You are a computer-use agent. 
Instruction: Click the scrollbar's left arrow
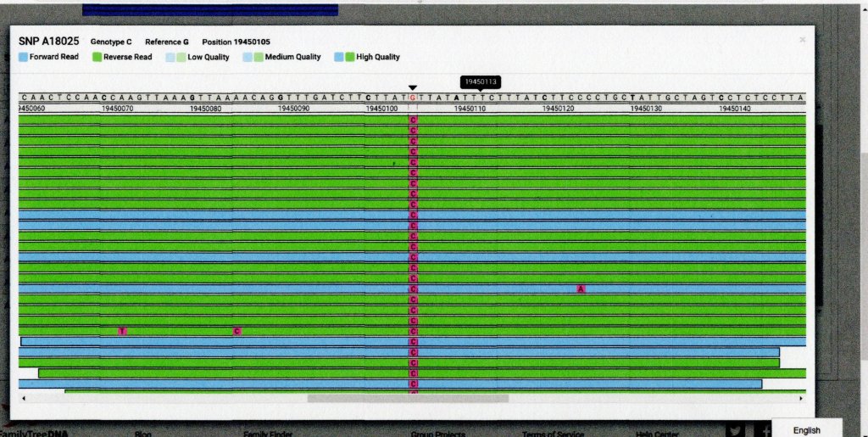coord(25,398)
